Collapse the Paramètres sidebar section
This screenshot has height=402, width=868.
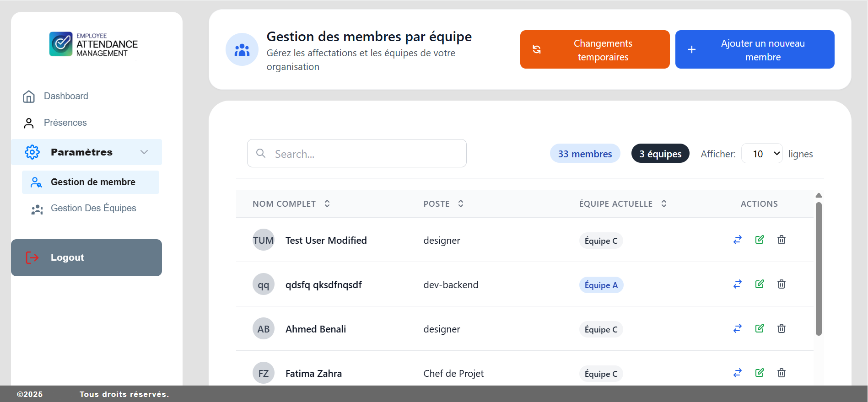[144, 152]
